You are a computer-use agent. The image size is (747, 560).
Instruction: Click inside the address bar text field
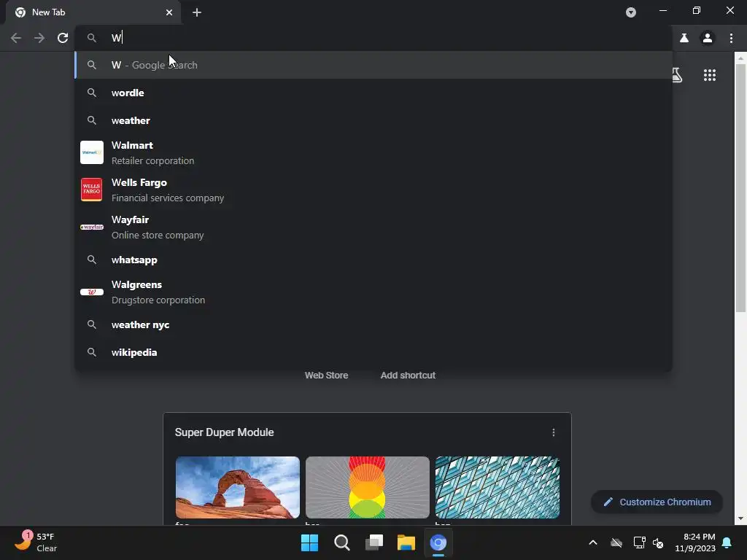[x=371, y=38]
